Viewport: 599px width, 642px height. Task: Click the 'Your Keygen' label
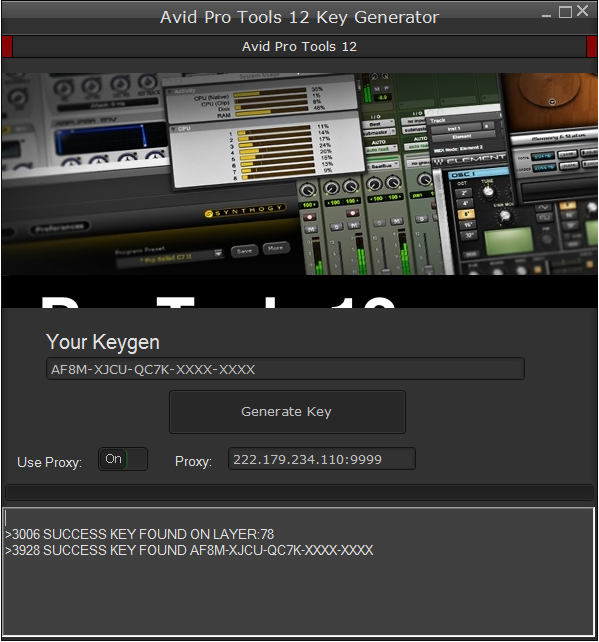pos(103,342)
